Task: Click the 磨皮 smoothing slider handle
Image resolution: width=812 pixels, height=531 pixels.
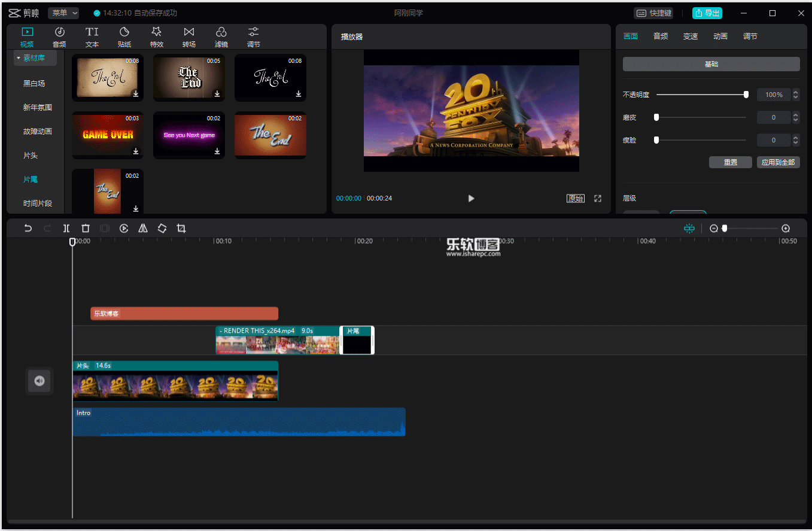Action: tap(656, 117)
